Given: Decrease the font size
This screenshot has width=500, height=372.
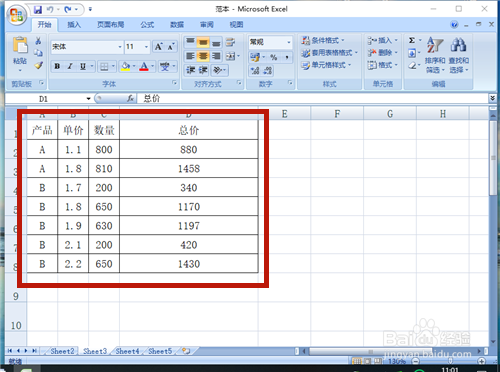Looking at the screenshot, I should click(171, 47).
